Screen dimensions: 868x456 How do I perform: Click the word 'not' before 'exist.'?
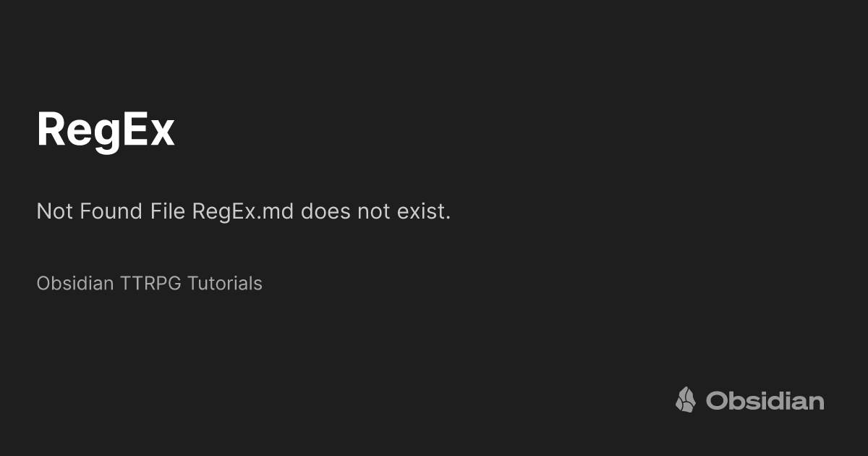point(374,212)
